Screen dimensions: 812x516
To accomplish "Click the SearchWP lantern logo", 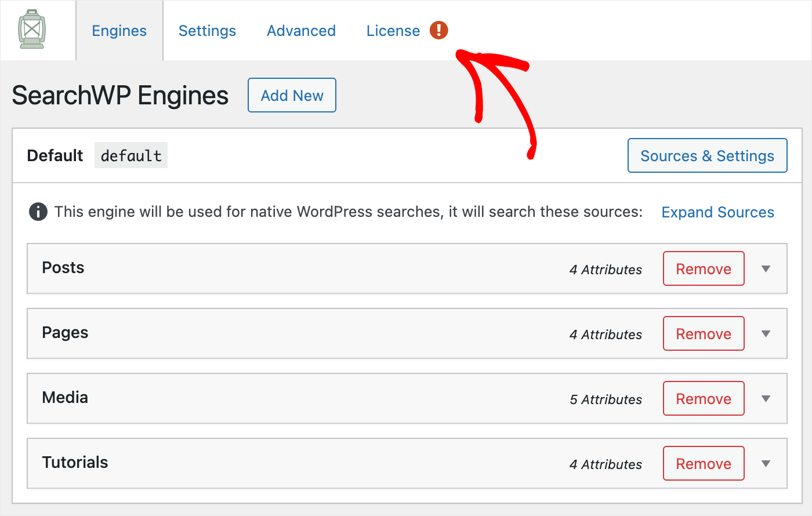I will [x=32, y=30].
